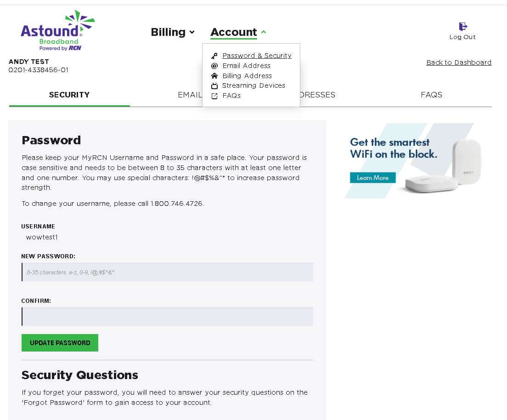Click into the Confirm password field
Screen dimensions: 507x420
(168, 317)
